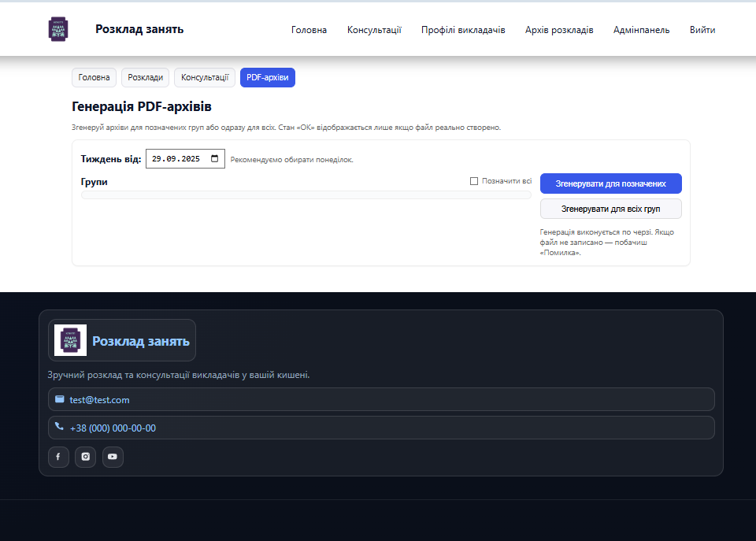
Task: Click the 'Вийти' logout link
Action: pos(702,30)
